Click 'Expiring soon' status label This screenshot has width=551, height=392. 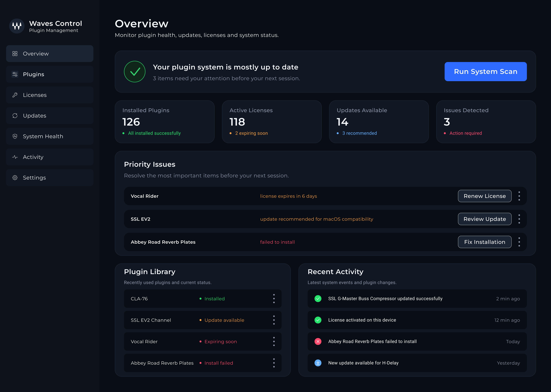coord(221,342)
